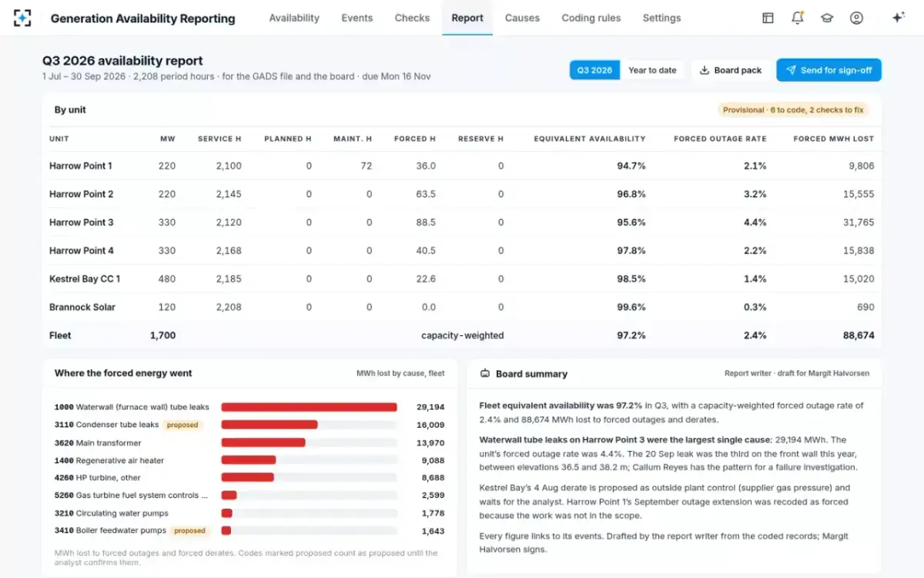924x578 pixels.
Task: Click the proposed tag on Condenser tube leaks
Action: pyautogui.click(x=182, y=425)
